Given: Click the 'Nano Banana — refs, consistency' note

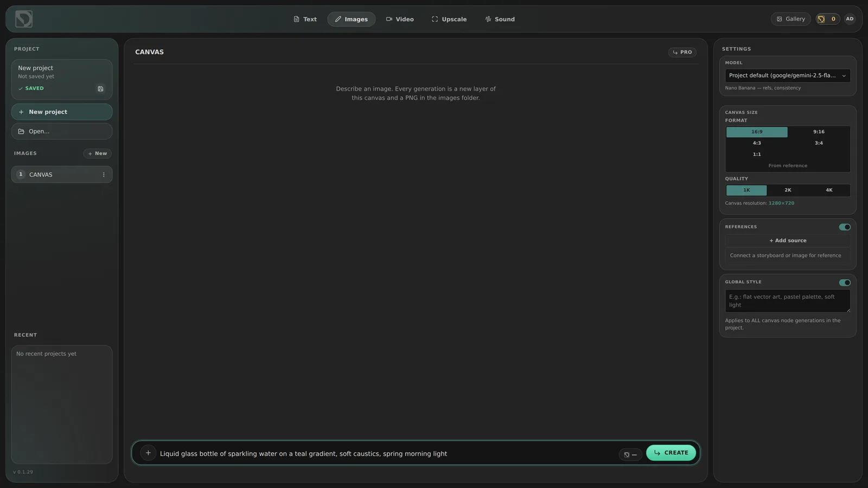Looking at the screenshot, I should pos(763,88).
